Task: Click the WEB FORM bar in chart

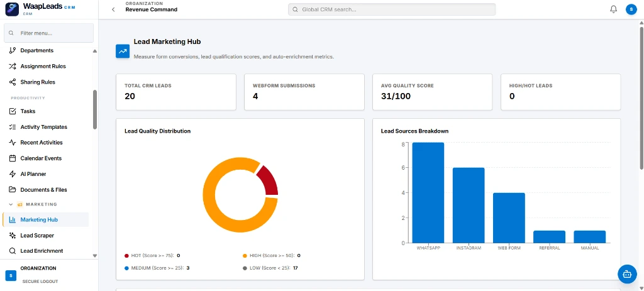Action: pyautogui.click(x=509, y=217)
